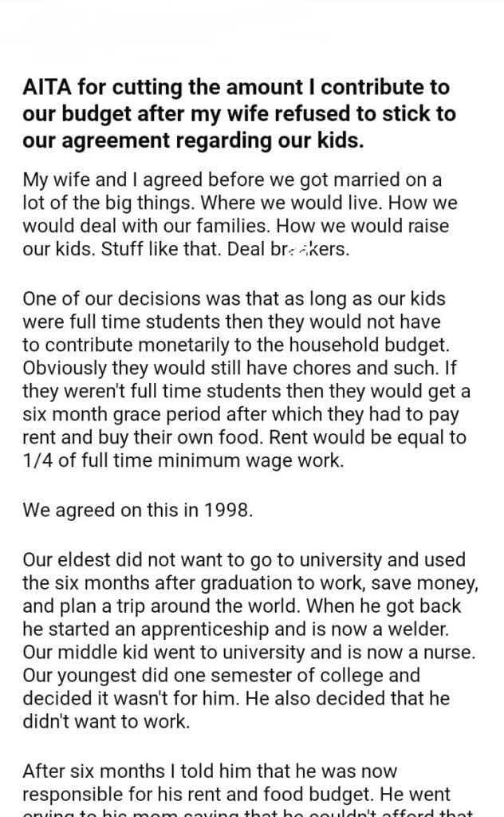Click the line starting "Our eldest did not want"
This screenshot has height=817, width=504.
[244, 561]
